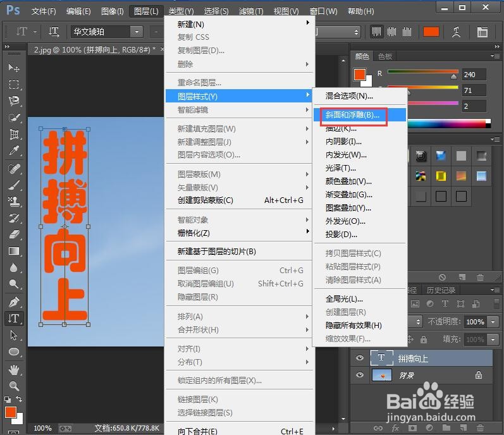Hide the 拼搏向上 text layer
This screenshot has width=504, height=435.
click(x=360, y=358)
